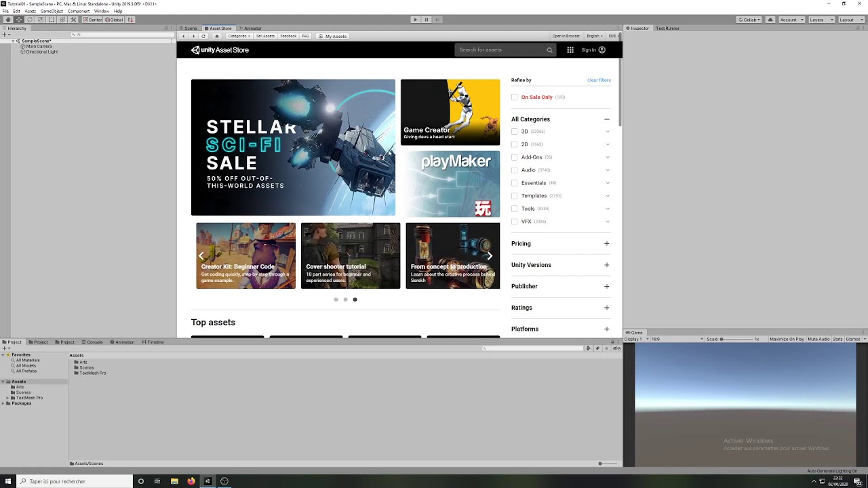Click the Asset Store back arrow
The image size is (868, 488).
coord(183,36)
